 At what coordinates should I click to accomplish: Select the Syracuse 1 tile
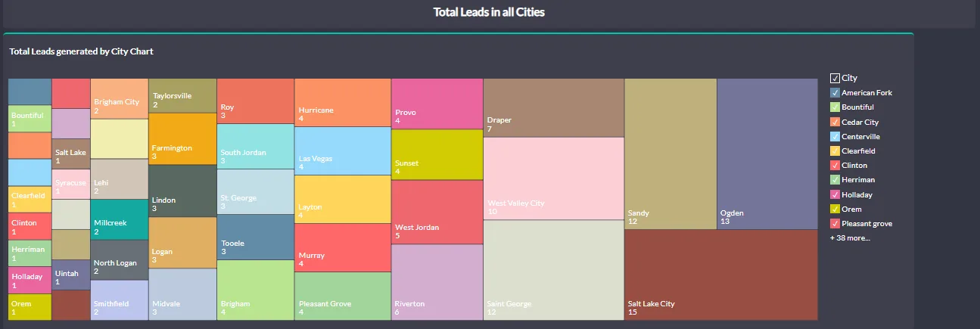(71, 184)
